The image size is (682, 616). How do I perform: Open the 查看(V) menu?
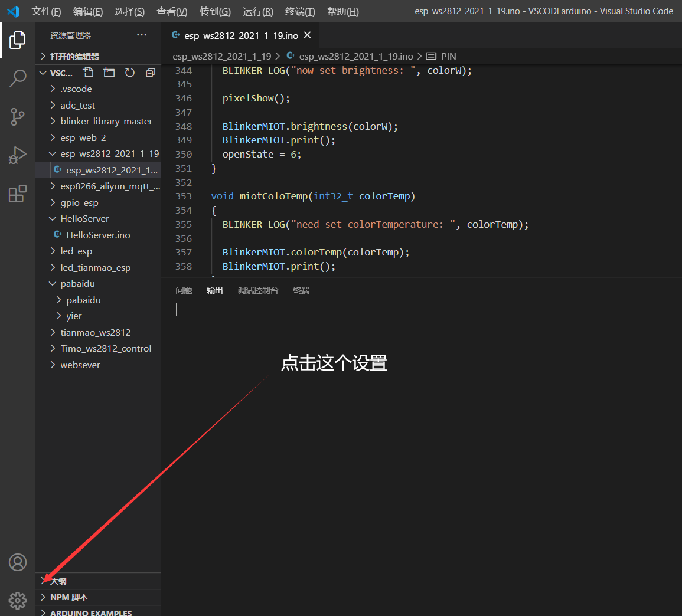[172, 12]
